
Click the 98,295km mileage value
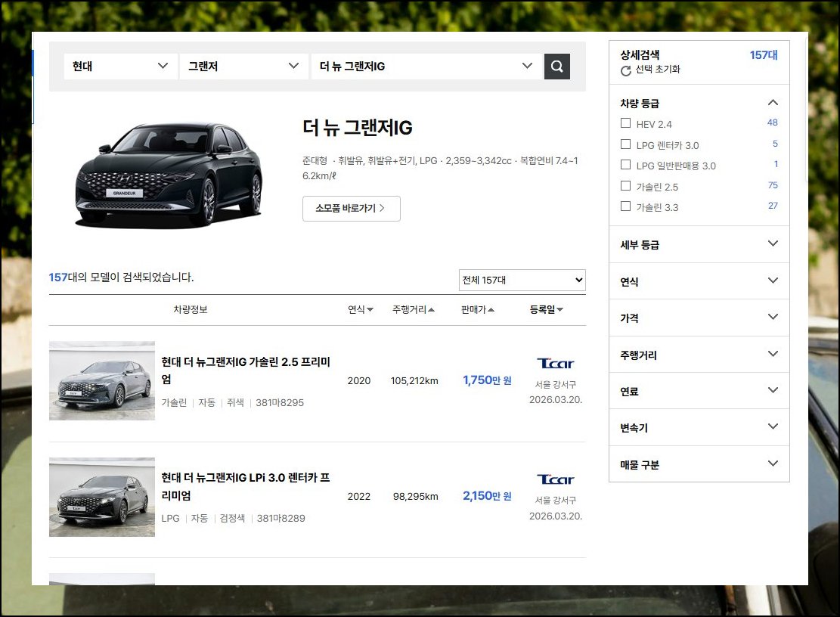click(415, 497)
